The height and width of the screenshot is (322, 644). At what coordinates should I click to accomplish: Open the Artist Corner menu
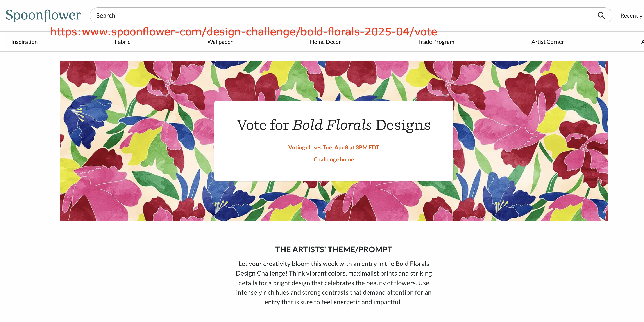547,42
